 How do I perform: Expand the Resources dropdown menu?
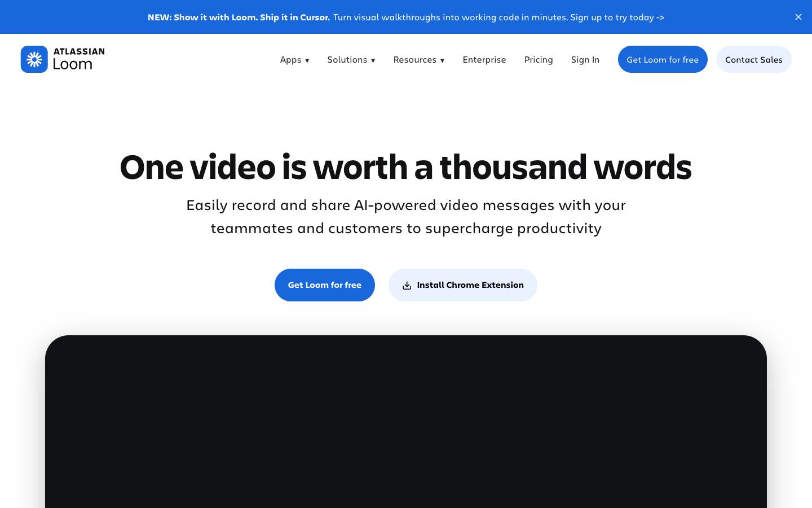click(419, 59)
